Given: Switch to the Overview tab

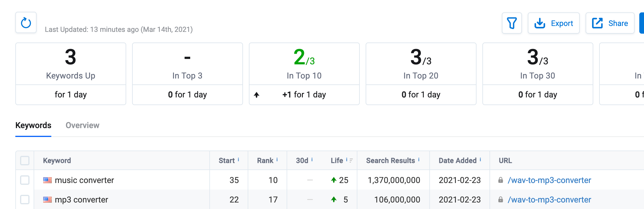Looking at the screenshot, I should 82,125.
